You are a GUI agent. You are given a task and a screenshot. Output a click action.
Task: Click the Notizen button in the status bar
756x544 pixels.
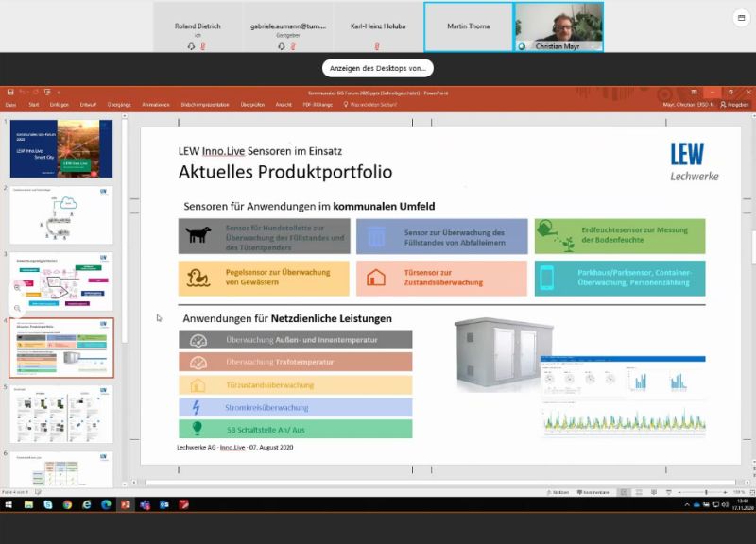click(558, 492)
